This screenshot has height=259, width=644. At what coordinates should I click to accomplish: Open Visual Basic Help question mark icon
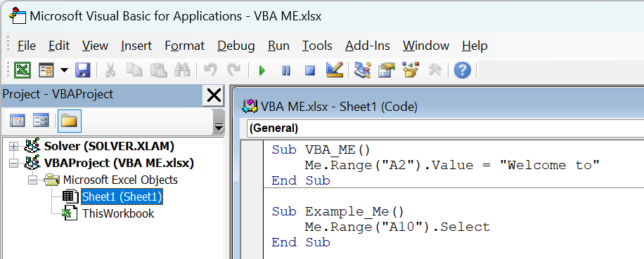tap(462, 70)
